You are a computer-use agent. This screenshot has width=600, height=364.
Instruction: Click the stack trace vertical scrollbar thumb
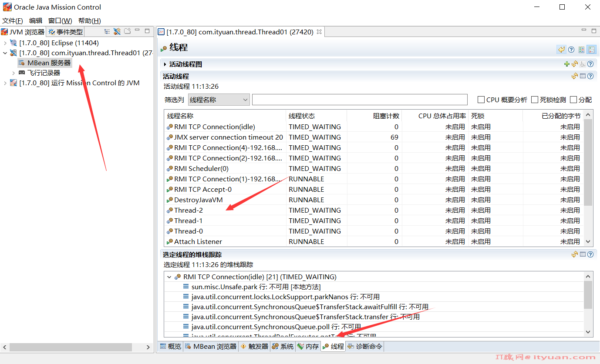click(x=588, y=294)
